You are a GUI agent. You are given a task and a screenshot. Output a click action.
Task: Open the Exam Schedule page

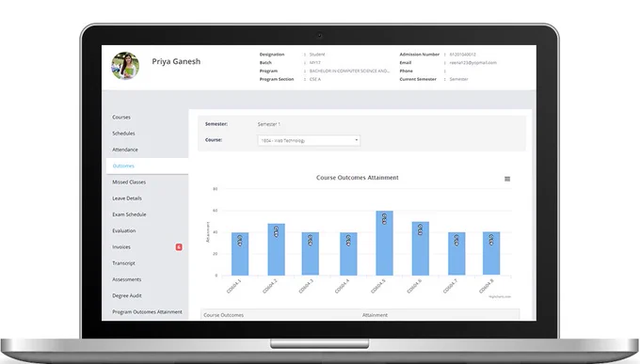pos(129,214)
